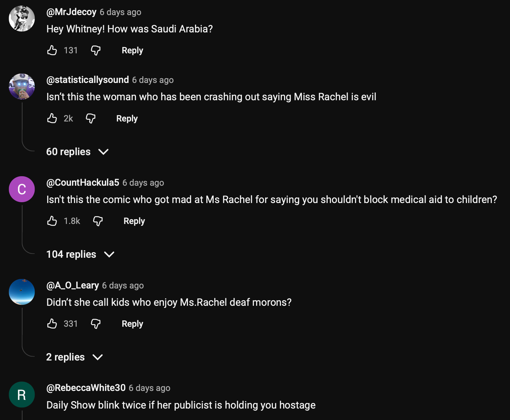The image size is (510, 420).
Task: Reply to the @CountHackula5 comment
Action: tap(134, 221)
